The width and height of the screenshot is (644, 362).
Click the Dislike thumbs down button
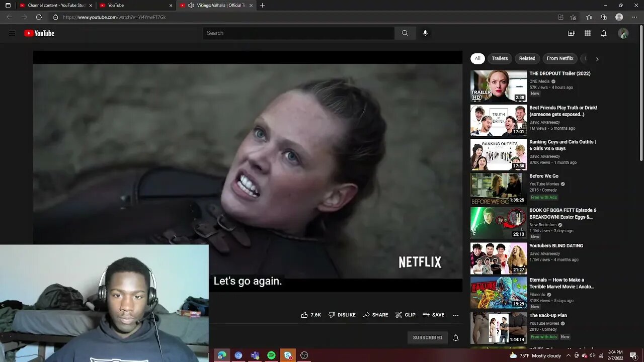(x=342, y=315)
